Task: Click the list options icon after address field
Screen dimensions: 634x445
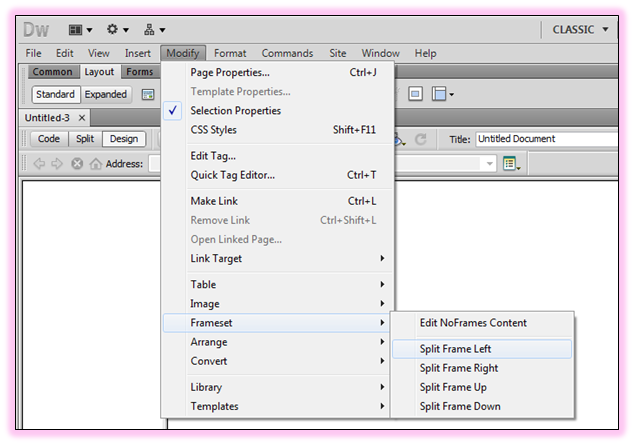Action: pos(511,164)
